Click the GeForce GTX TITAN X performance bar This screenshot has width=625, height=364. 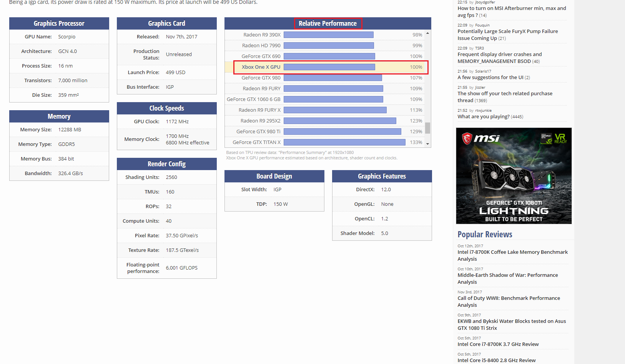(x=344, y=142)
